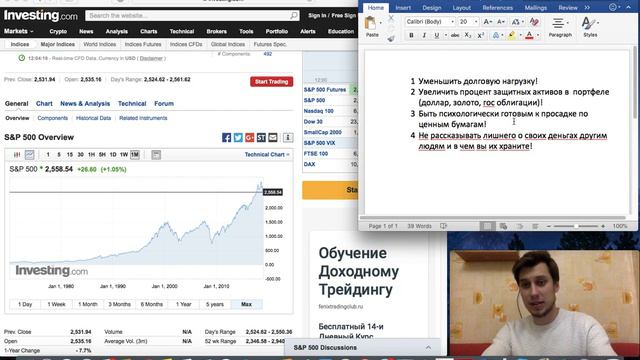Select the 1W chart interval
The height and width of the screenshot is (360, 640).
(124, 155)
